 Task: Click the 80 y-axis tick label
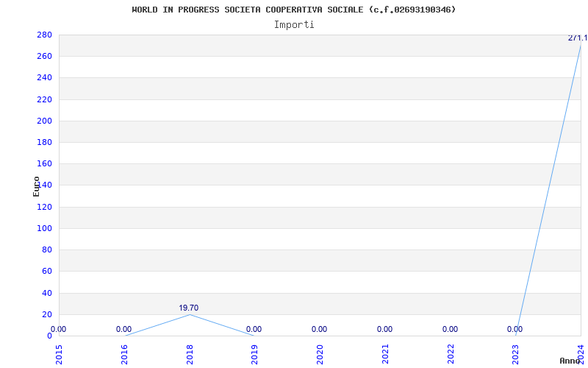point(47,250)
